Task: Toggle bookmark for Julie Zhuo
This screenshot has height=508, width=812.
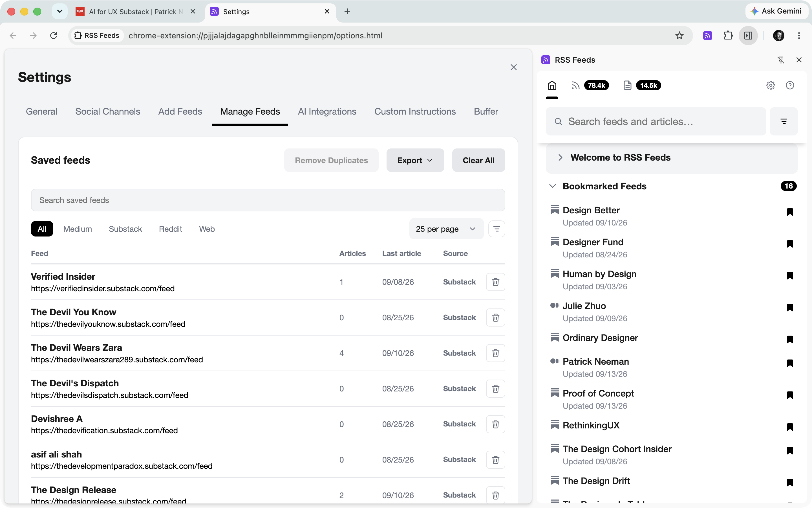Action: point(790,307)
